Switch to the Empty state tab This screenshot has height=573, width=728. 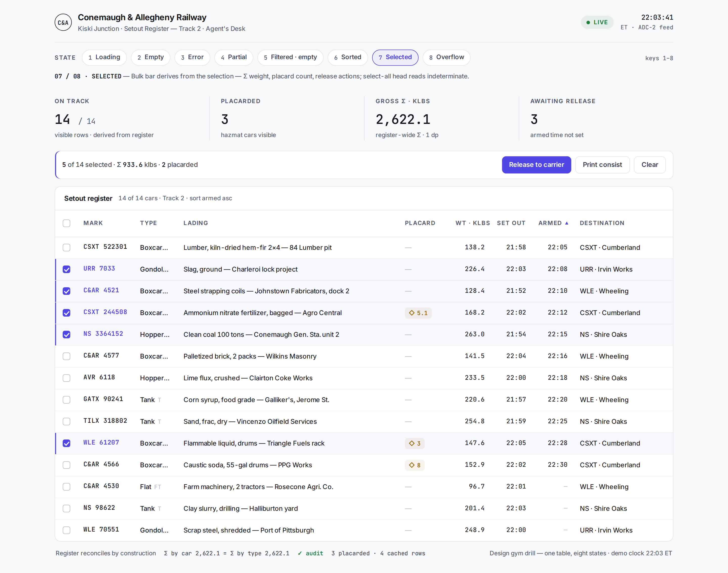pyautogui.click(x=151, y=57)
